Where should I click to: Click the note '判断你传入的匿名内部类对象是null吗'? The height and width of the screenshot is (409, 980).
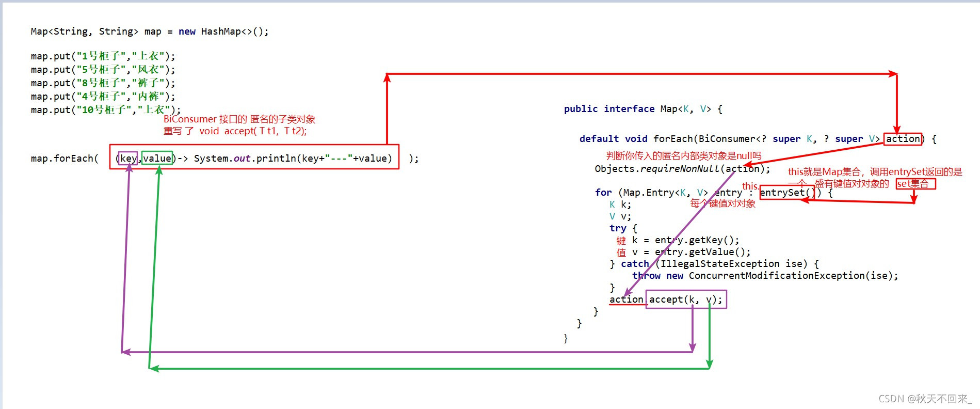pos(684,155)
